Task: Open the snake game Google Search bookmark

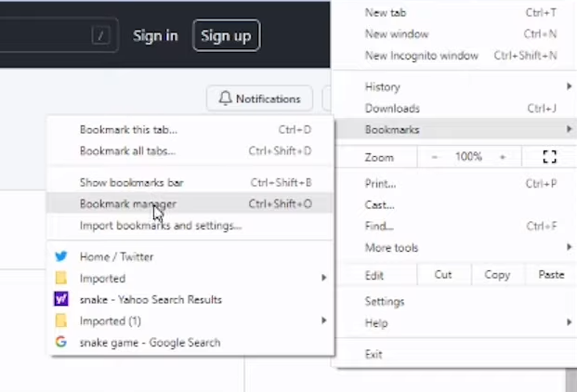Action: [x=190, y=343]
